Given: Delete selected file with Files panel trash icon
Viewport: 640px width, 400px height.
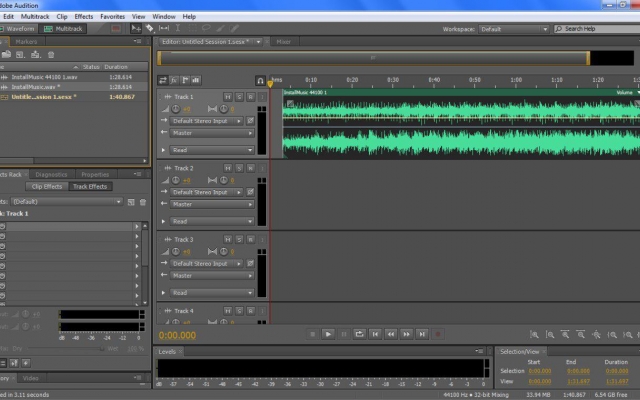Looking at the screenshot, I should [x=51, y=54].
